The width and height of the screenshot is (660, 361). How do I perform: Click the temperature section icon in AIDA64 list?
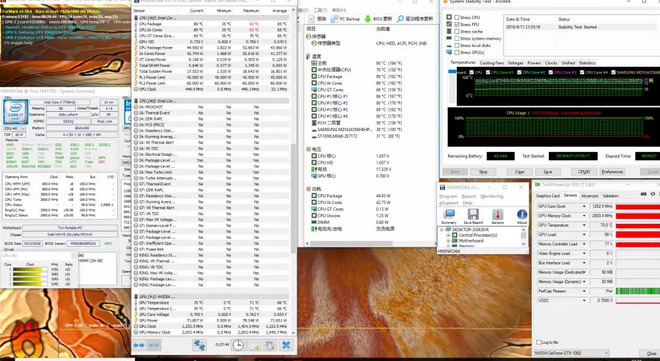click(x=309, y=56)
